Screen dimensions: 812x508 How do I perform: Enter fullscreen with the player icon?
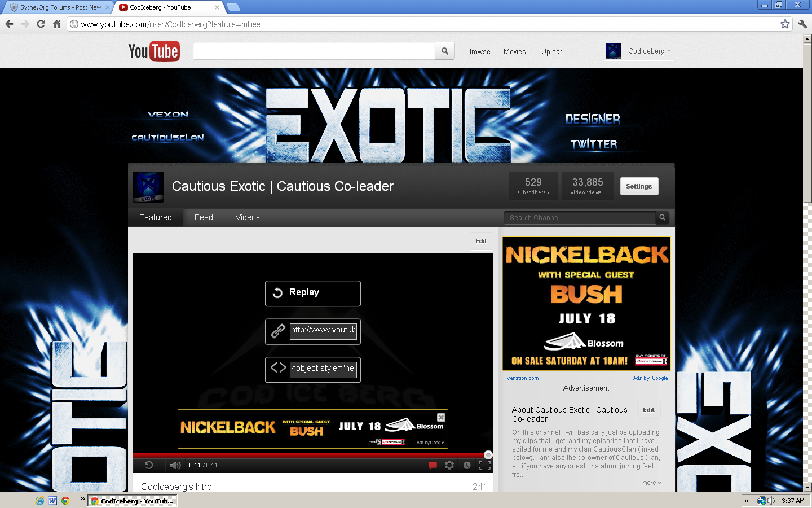485,465
